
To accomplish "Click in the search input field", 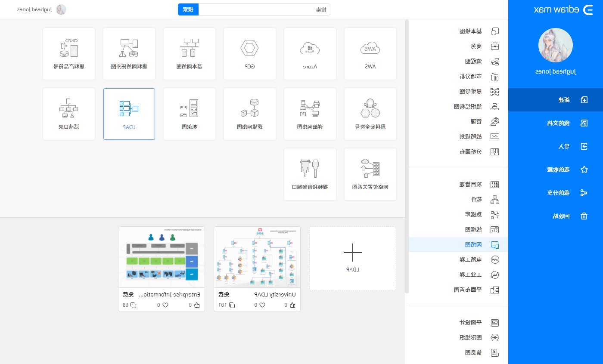I will click(264, 9).
